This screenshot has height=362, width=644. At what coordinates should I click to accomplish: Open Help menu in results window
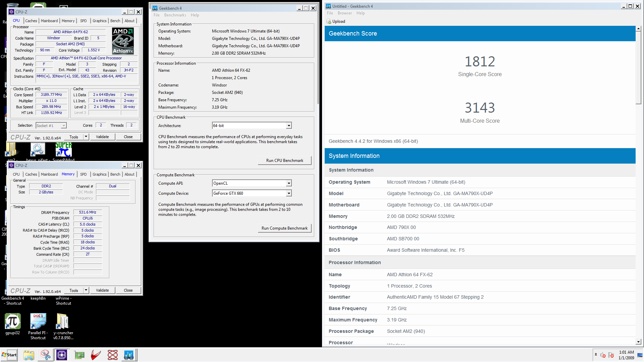coord(361,13)
